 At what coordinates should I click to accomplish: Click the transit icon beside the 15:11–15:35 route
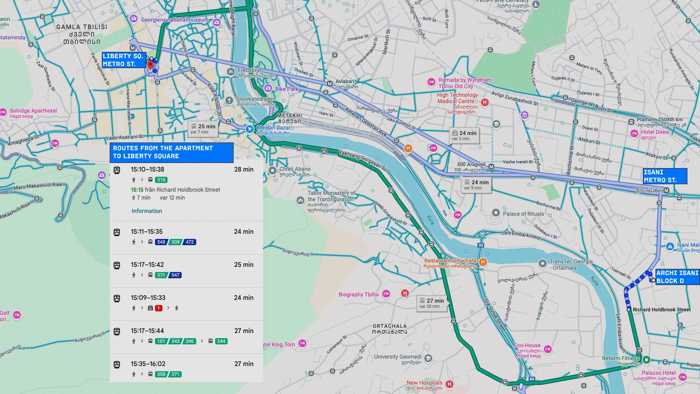coord(117,232)
